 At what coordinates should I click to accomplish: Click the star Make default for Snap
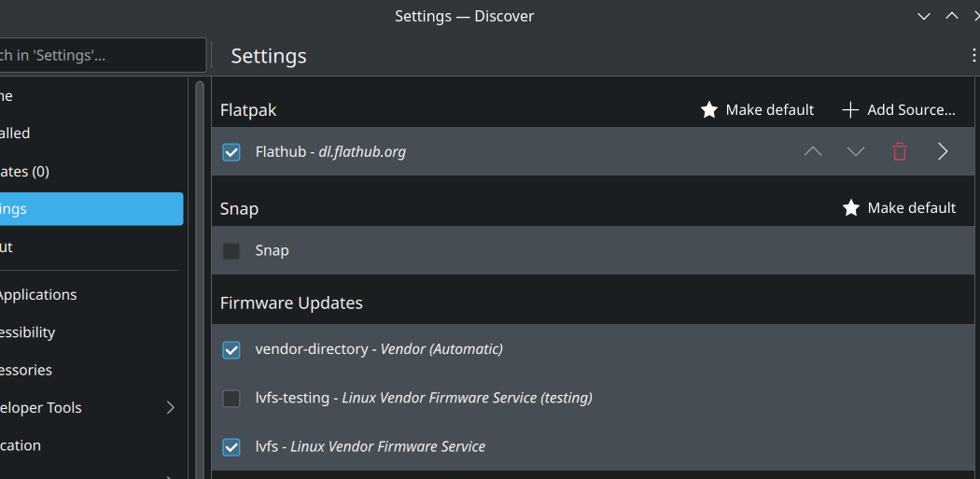(899, 208)
